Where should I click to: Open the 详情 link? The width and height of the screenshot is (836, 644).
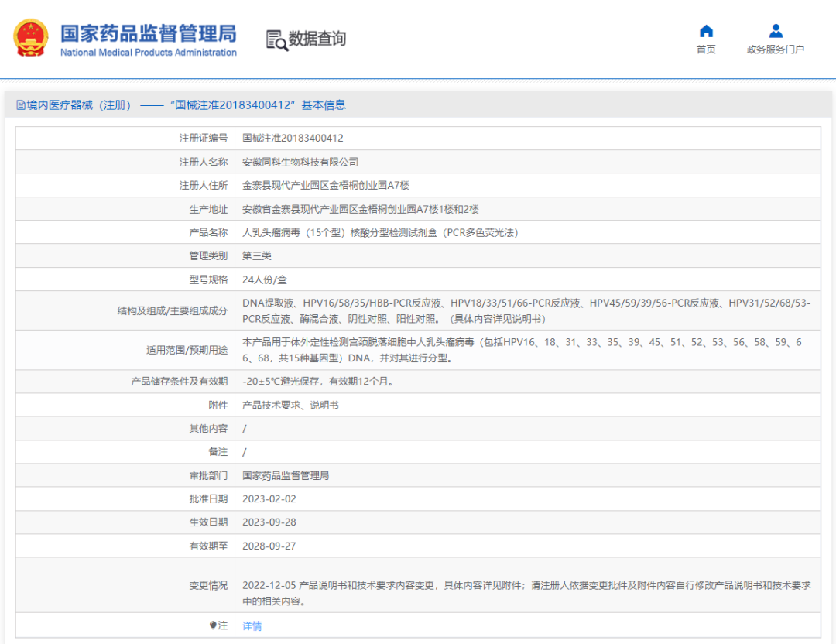pos(252,625)
